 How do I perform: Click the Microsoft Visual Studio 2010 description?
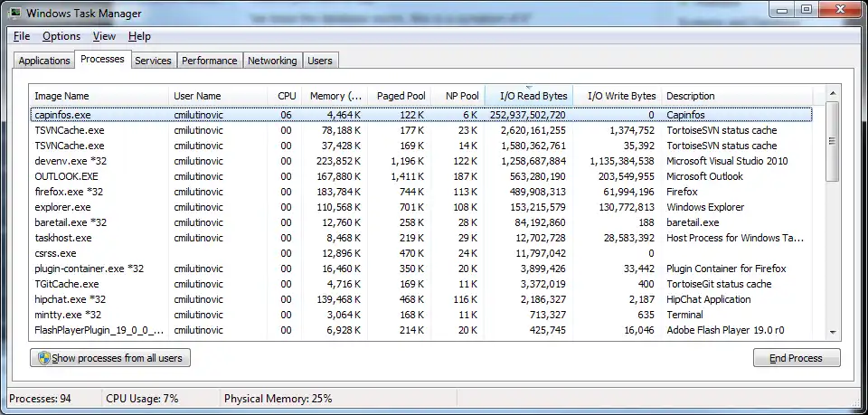[x=727, y=161]
